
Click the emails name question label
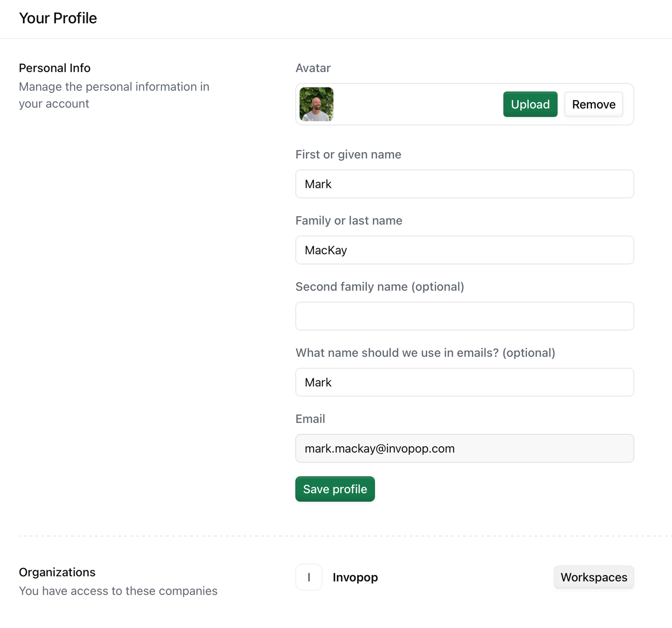coord(425,353)
